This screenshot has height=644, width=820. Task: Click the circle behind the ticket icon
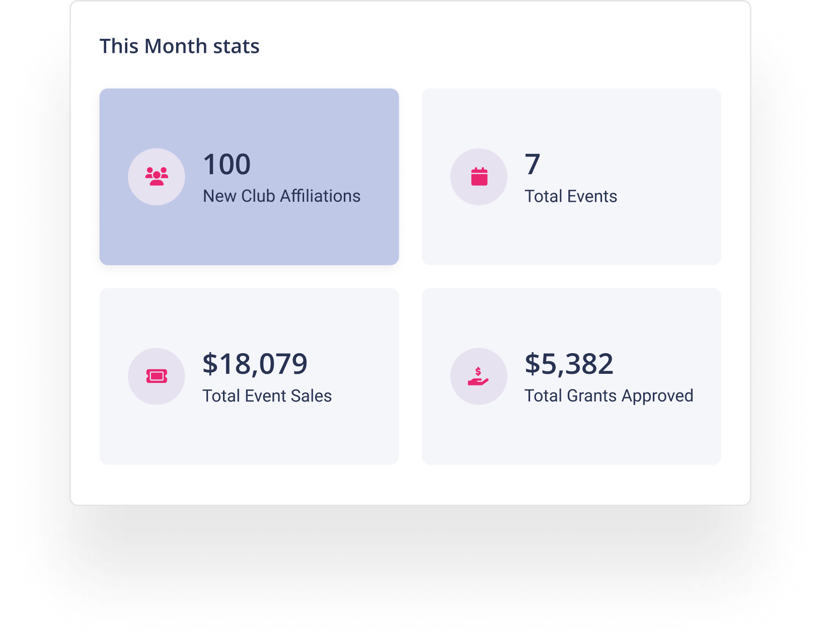(x=157, y=376)
